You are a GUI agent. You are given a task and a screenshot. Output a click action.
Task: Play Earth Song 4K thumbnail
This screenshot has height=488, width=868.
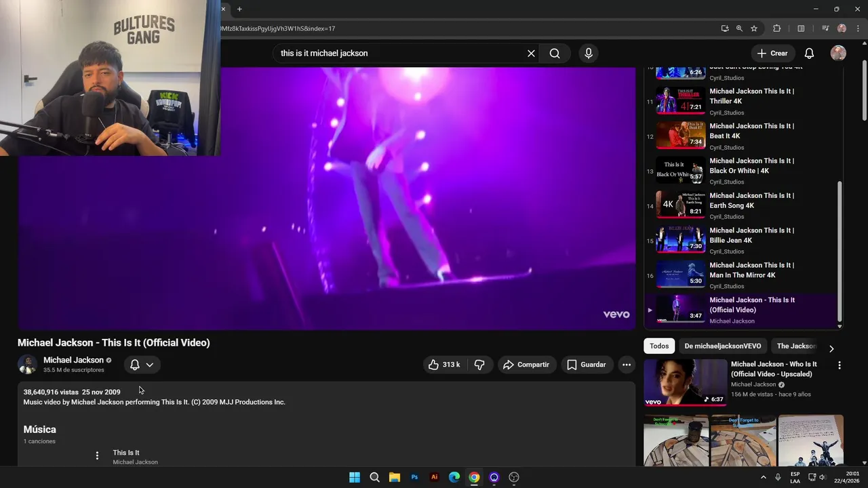(681, 205)
